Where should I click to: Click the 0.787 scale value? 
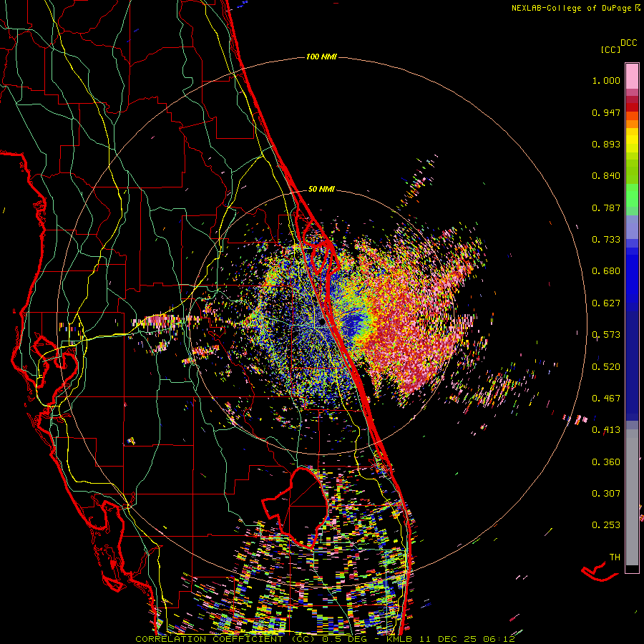(x=606, y=208)
